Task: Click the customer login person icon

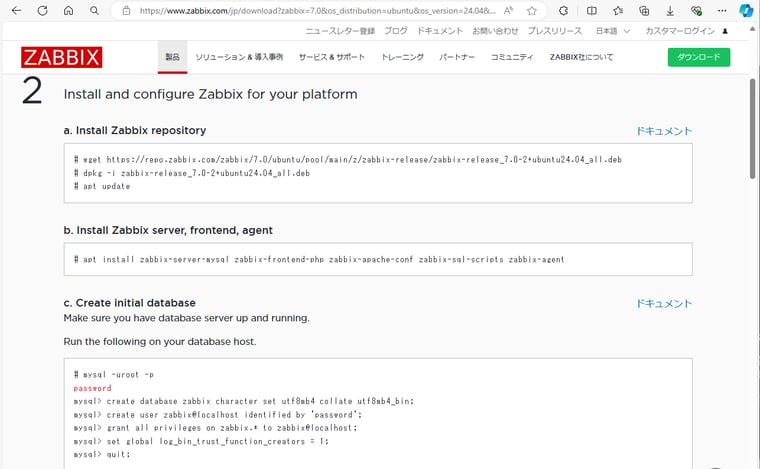Action: [725, 31]
